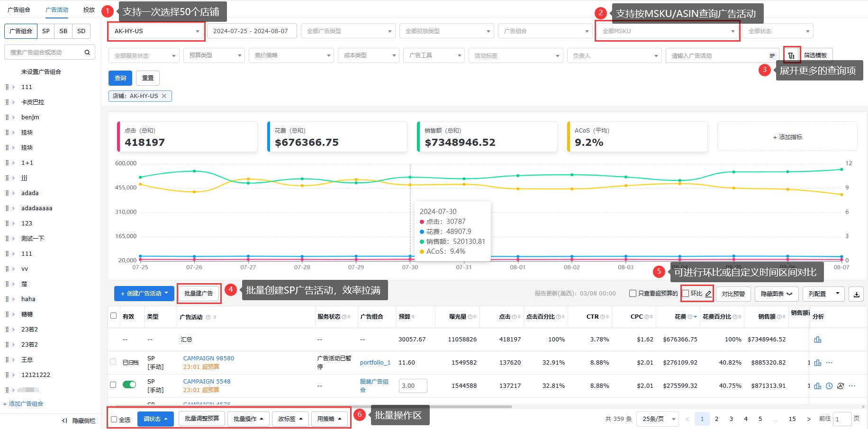
Task: Open the AK-HY-US store dropdown
Action: click(x=156, y=31)
